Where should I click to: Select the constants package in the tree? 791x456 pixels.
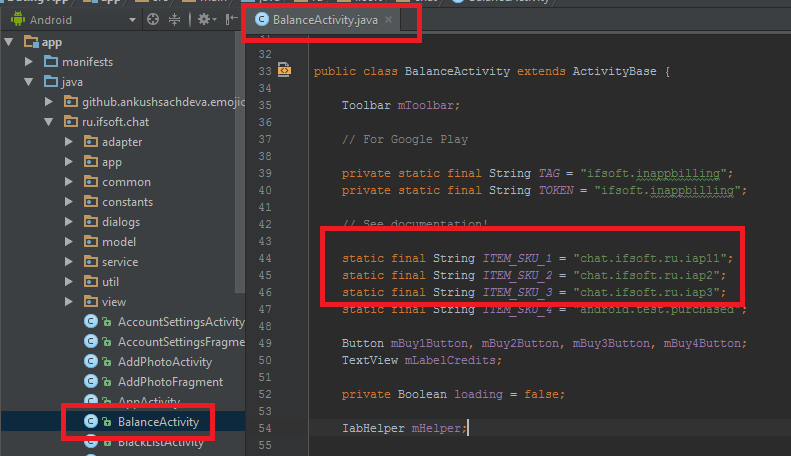pos(128,202)
